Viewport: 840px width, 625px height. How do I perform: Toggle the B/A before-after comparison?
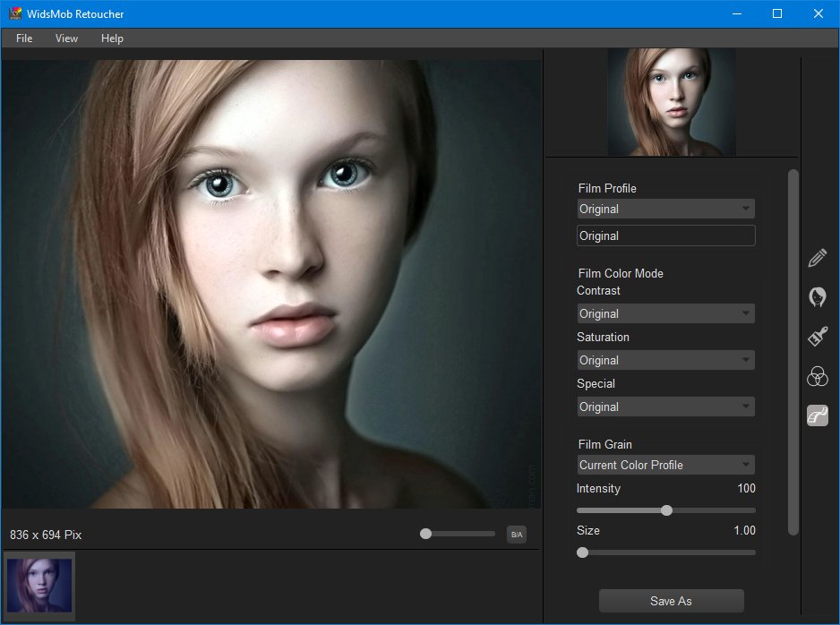point(517,535)
